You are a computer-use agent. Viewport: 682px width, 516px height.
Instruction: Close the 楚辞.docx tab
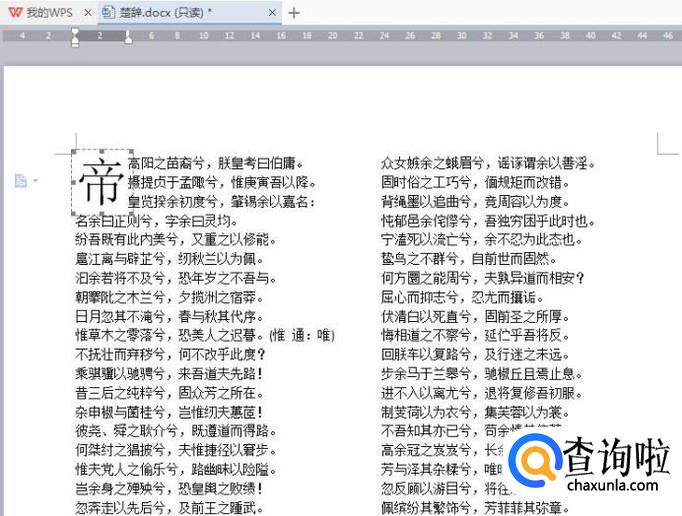272,13
